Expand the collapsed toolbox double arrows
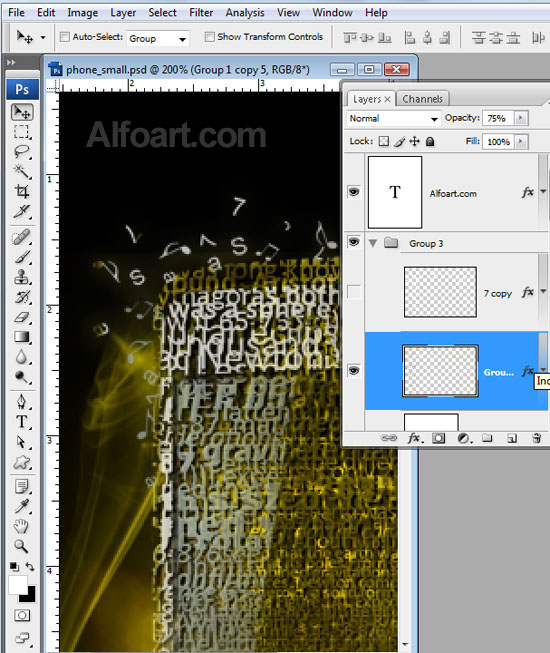 [x=11, y=62]
